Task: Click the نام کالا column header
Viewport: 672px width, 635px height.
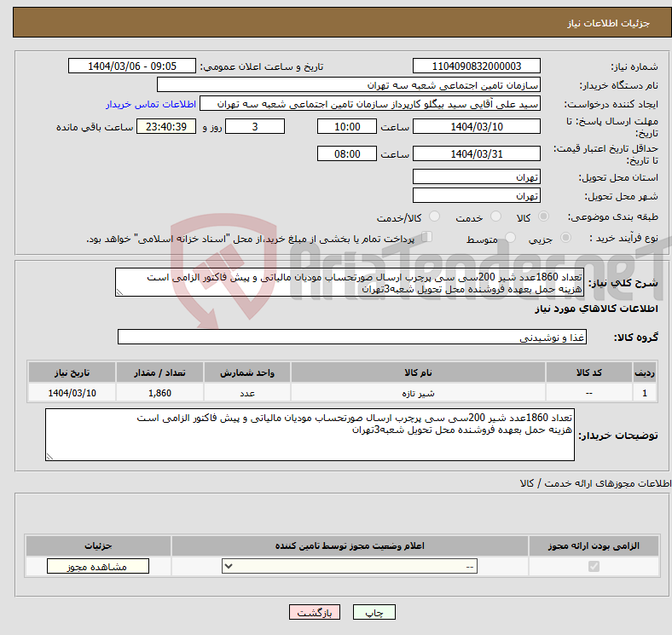Action: pyautogui.click(x=418, y=372)
